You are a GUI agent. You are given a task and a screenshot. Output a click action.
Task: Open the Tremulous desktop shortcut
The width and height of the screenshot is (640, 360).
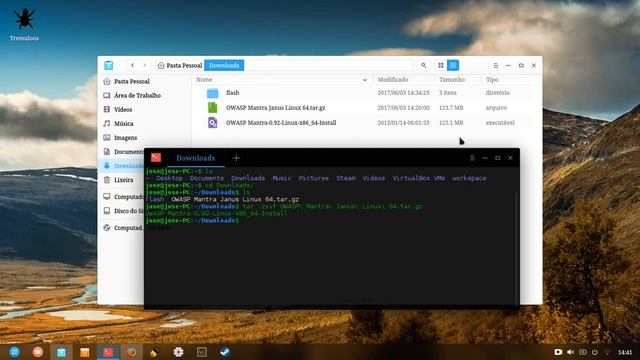click(x=24, y=24)
